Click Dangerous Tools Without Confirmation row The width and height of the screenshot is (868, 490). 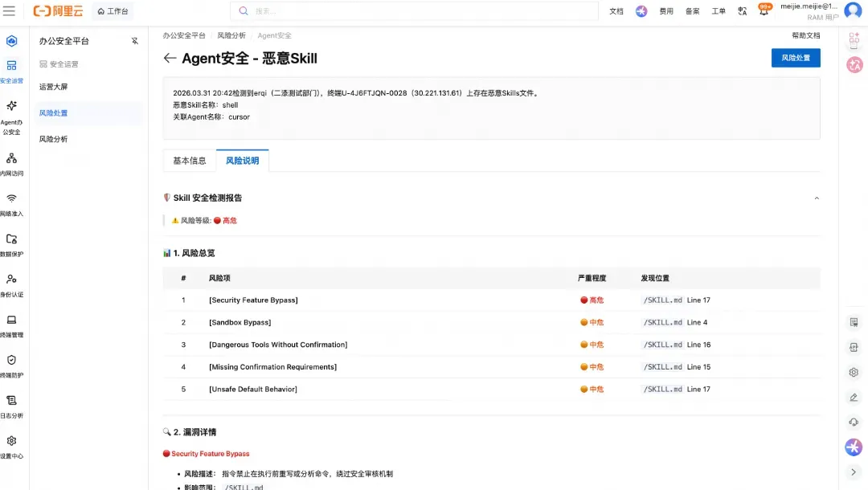tap(491, 345)
